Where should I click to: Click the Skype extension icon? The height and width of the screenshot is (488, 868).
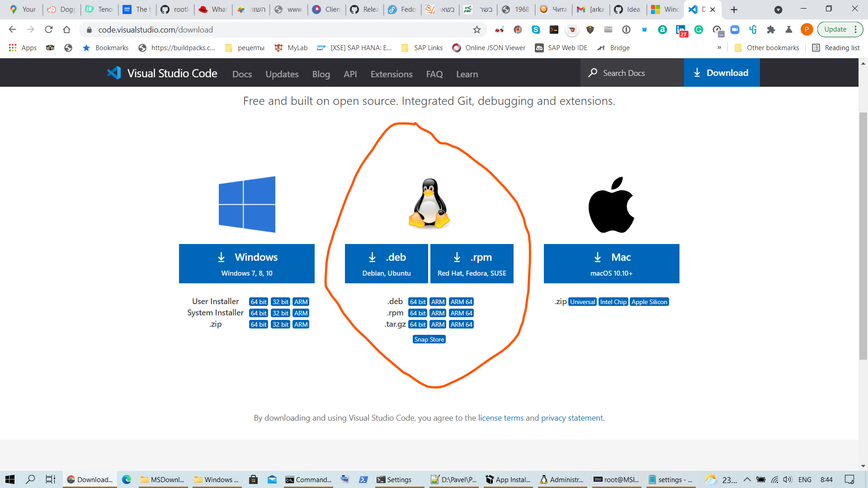pos(536,29)
